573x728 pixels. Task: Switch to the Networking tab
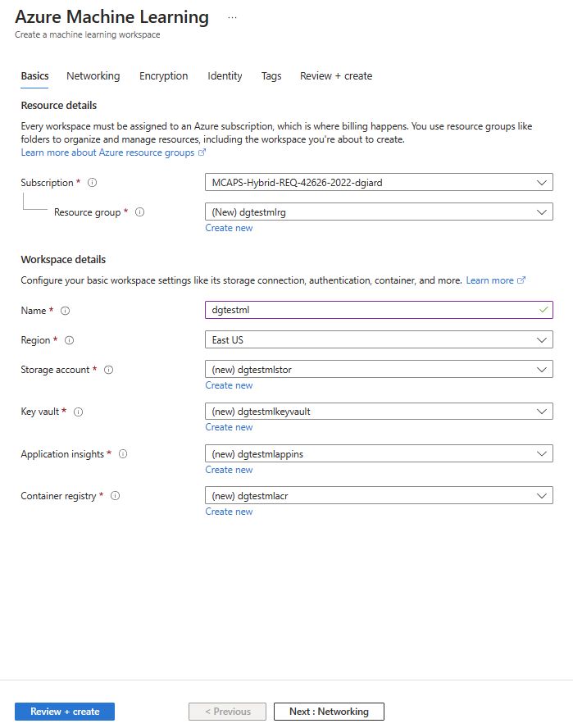pyautogui.click(x=93, y=76)
